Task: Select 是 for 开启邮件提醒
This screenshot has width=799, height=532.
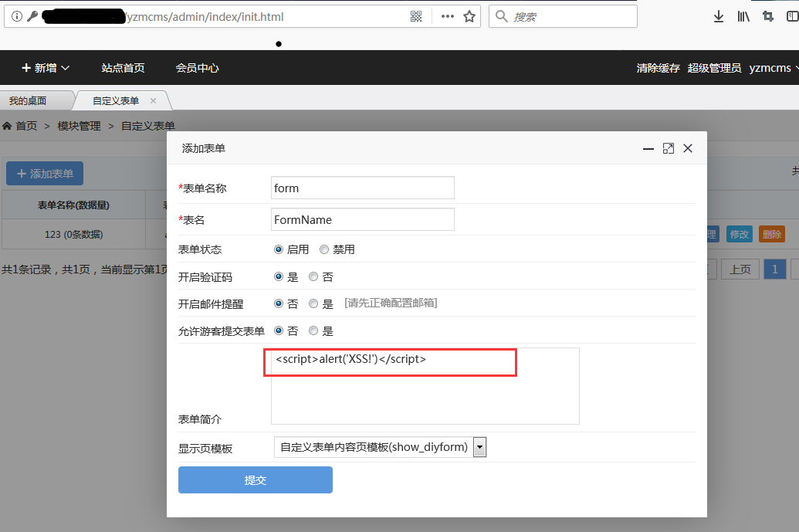Action: click(x=313, y=303)
